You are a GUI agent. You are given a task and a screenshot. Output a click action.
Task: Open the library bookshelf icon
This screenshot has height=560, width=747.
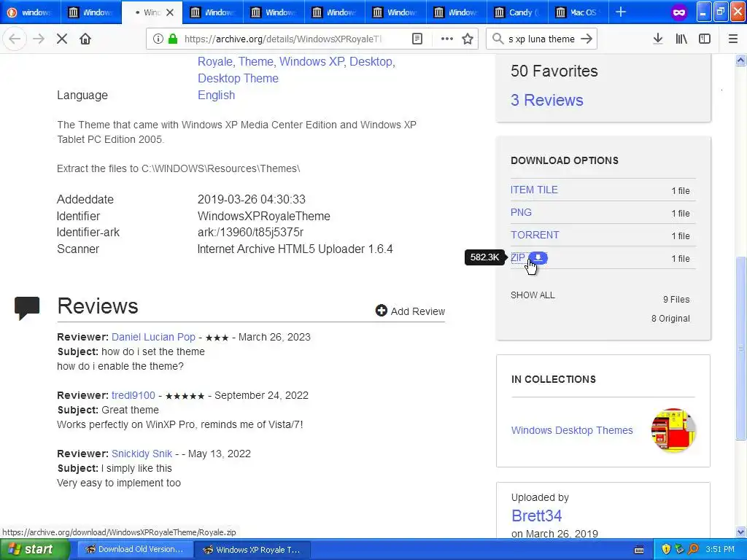coord(681,39)
